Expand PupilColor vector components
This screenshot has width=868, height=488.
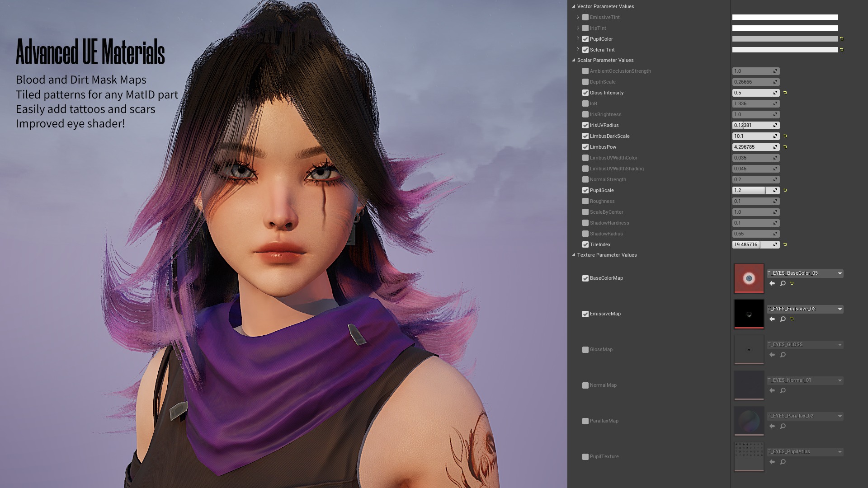pos(578,39)
